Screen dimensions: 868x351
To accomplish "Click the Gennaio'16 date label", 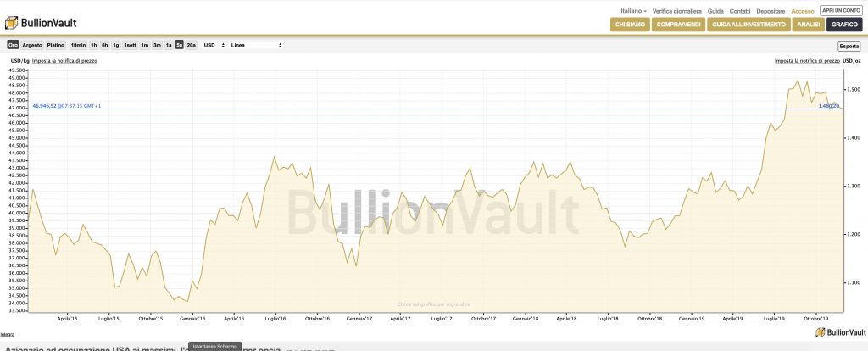I will (x=192, y=319).
